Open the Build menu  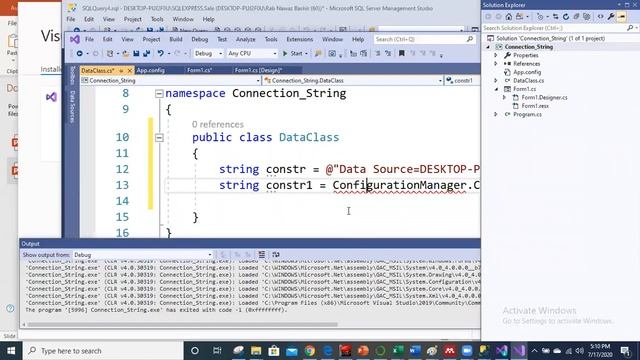(176, 39)
